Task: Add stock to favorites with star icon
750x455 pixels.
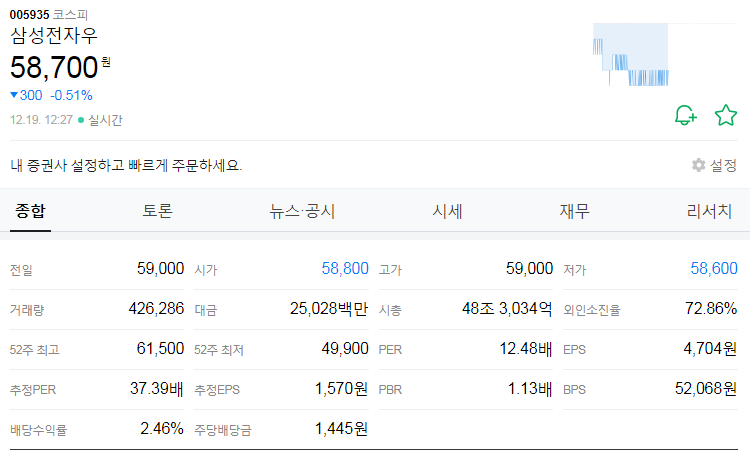Action: pyautogui.click(x=726, y=115)
